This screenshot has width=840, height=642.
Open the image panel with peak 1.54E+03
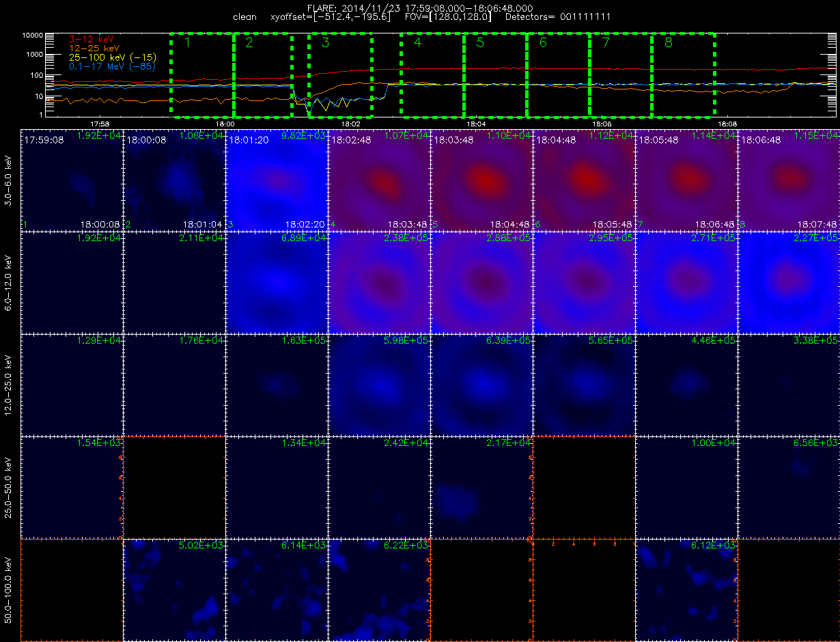[x=72, y=486]
